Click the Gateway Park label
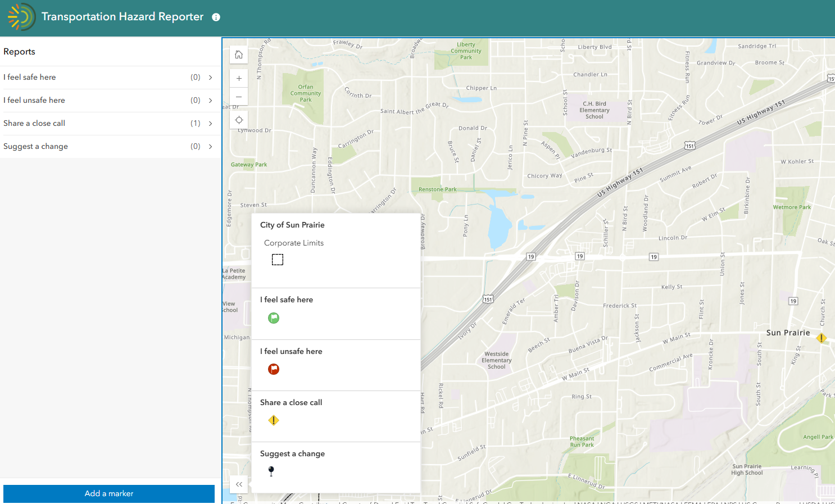Screen dimensions: 835x504 [249, 165]
